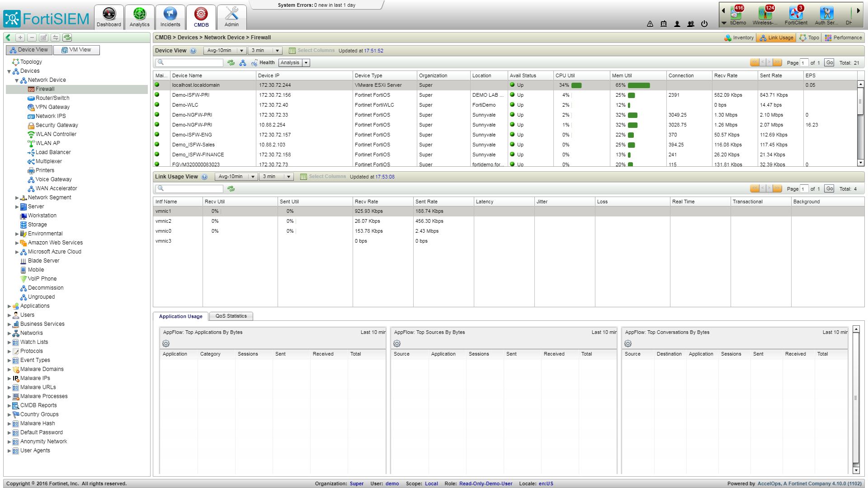Open the Analytics section
Viewport: 868px width, 488px height.
(139, 17)
